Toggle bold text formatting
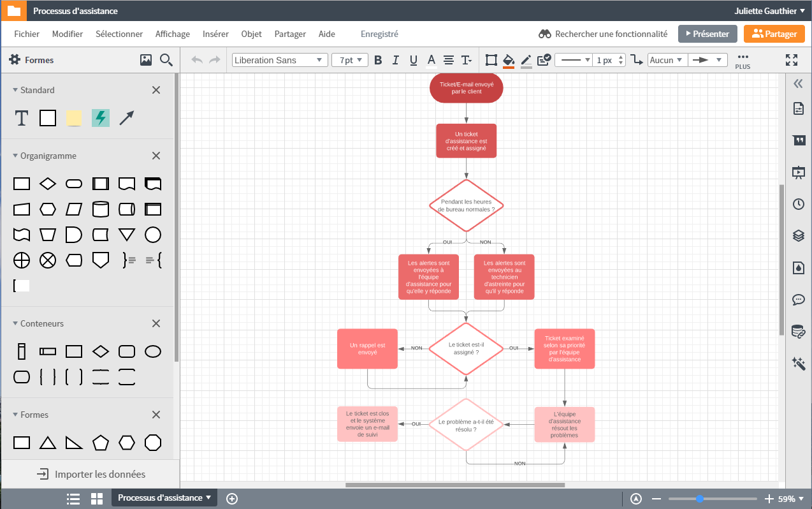The image size is (812, 509). (x=378, y=60)
